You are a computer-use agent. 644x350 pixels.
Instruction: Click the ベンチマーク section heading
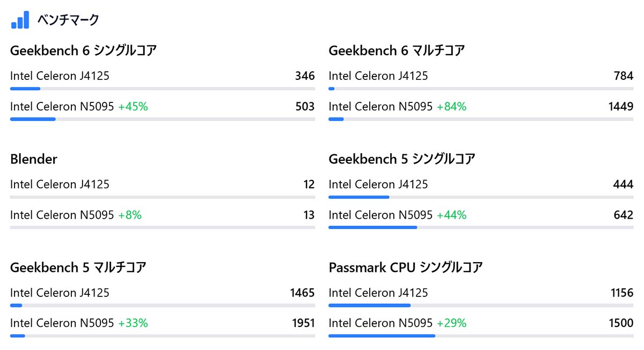pos(68,20)
